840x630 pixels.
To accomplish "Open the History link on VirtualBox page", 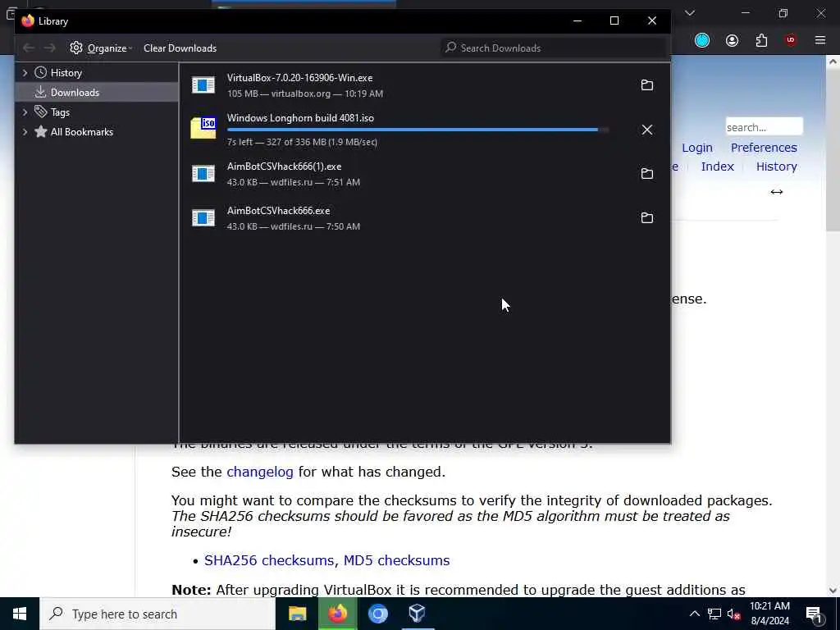I will tap(776, 167).
